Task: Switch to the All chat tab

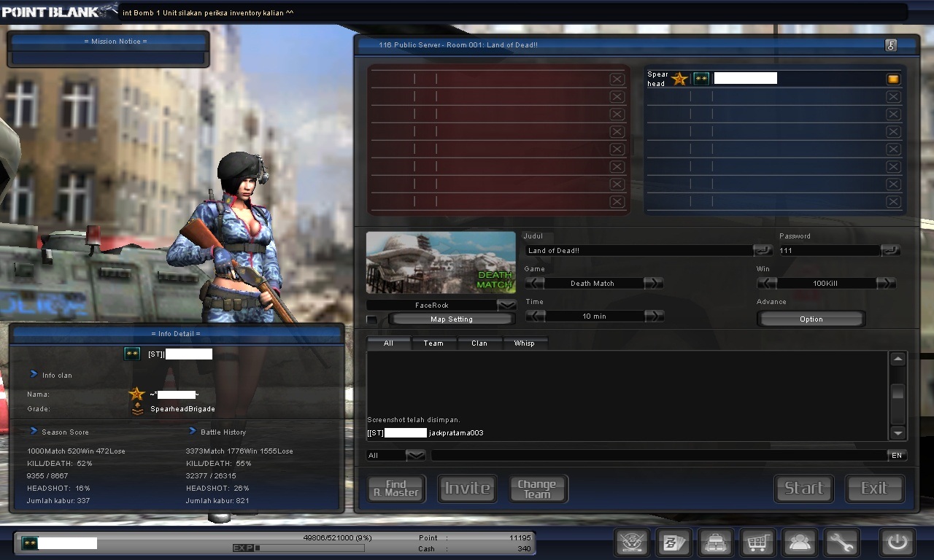Action: (x=388, y=343)
